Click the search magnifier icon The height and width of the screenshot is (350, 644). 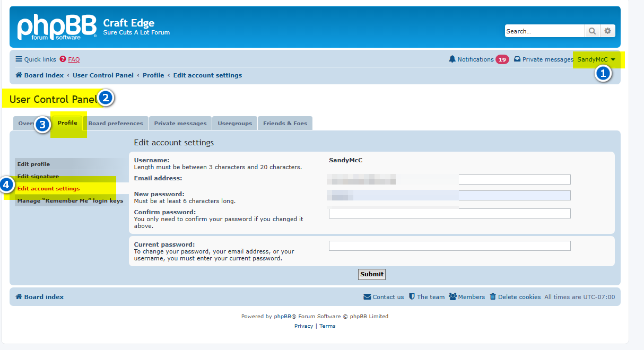tap(592, 31)
